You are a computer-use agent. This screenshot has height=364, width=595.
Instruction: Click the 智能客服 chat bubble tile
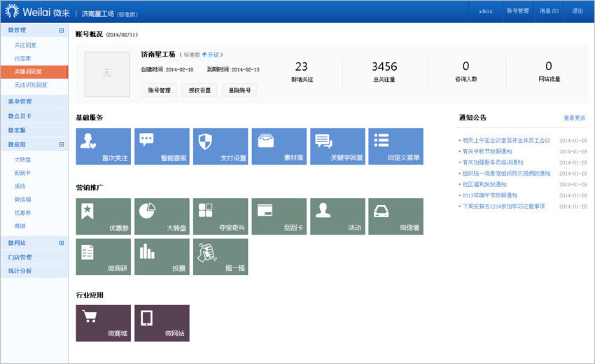point(162,146)
